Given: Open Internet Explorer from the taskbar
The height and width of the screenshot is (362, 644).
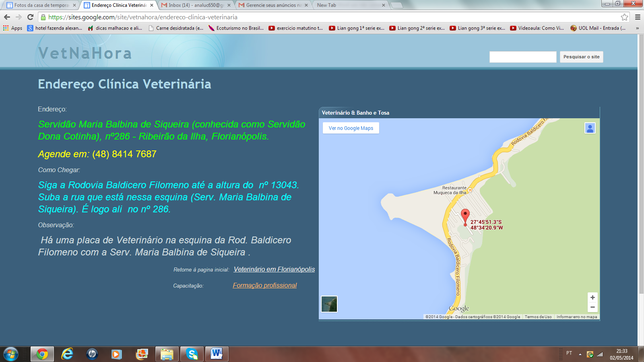Looking at the screenshot, I should click(67, 354).
